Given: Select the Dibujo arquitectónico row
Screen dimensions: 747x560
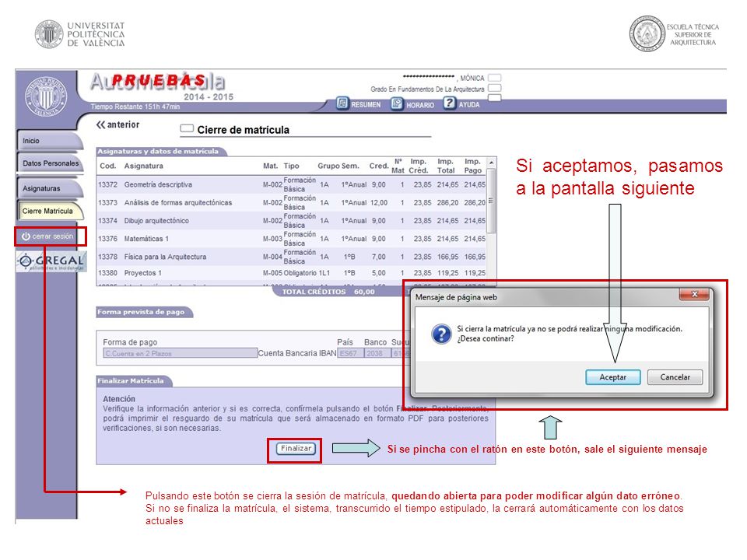Looking at the screenshot, I should click(292, 221).
